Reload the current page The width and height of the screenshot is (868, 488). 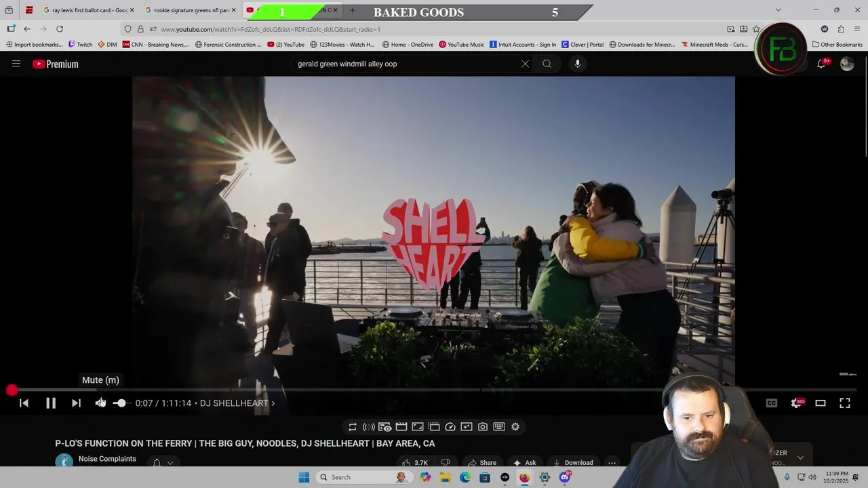60,29
